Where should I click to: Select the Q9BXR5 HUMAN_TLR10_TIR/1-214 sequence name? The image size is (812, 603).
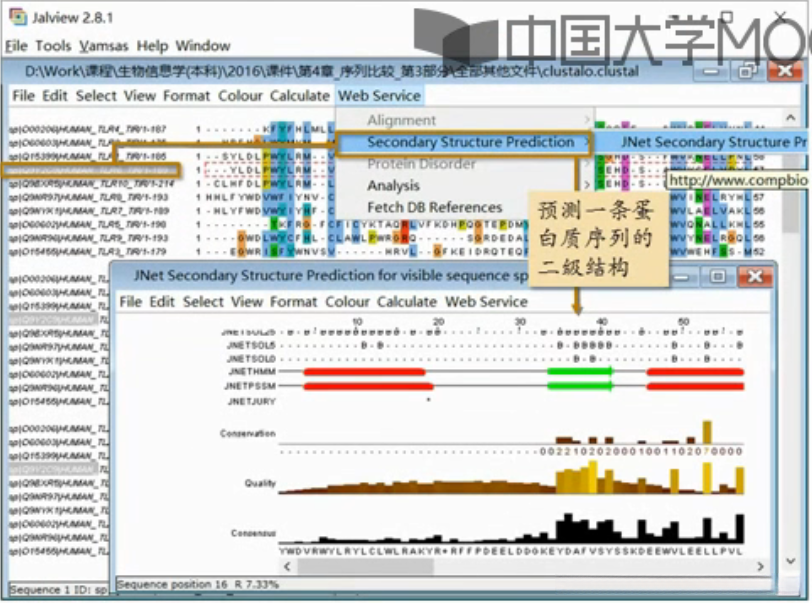click(92, 183)
